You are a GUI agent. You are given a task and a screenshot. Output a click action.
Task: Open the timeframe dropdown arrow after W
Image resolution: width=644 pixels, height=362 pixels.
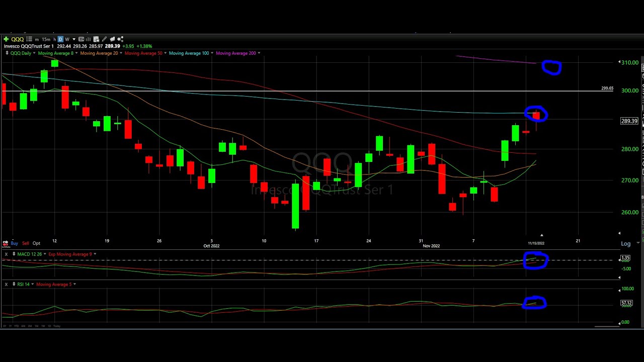74,39
